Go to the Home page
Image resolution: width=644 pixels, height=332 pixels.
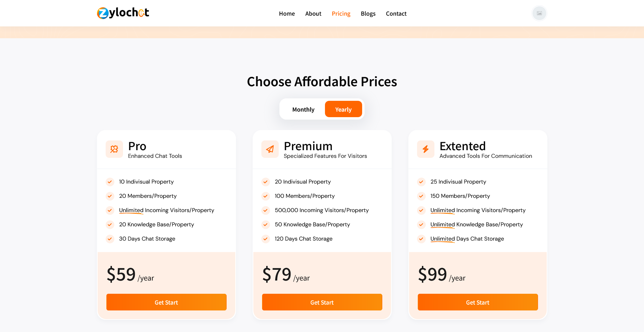[x=287, y=14]
